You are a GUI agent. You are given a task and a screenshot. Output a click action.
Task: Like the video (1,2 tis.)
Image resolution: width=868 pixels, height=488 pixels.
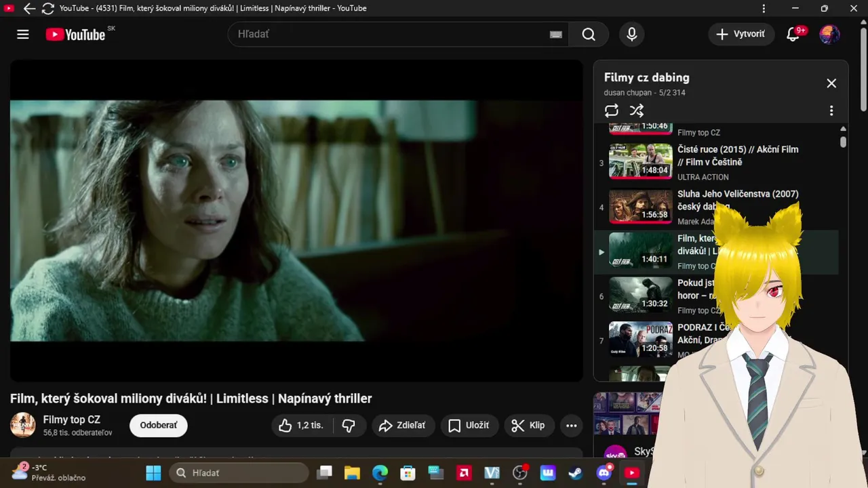[x=302, y=426]
